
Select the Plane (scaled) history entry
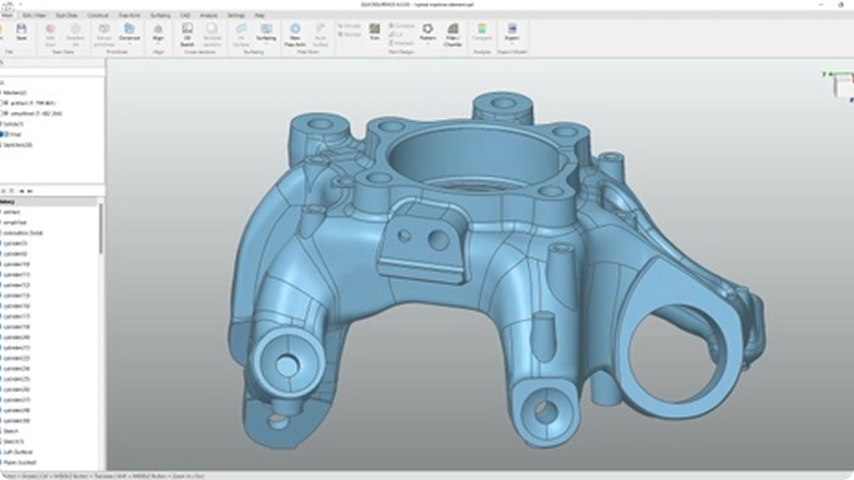click(21, 462)
